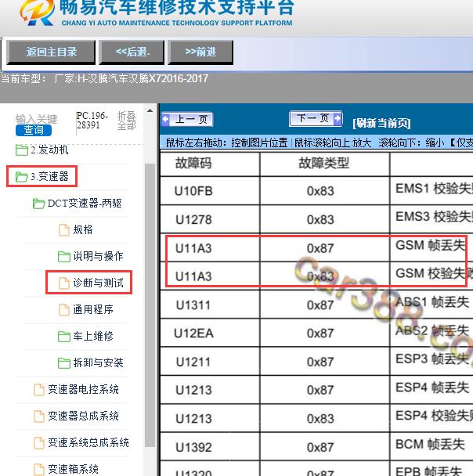473x476 pixels.
Task: Select fault code U1211 cell
Action: point(210,362)
